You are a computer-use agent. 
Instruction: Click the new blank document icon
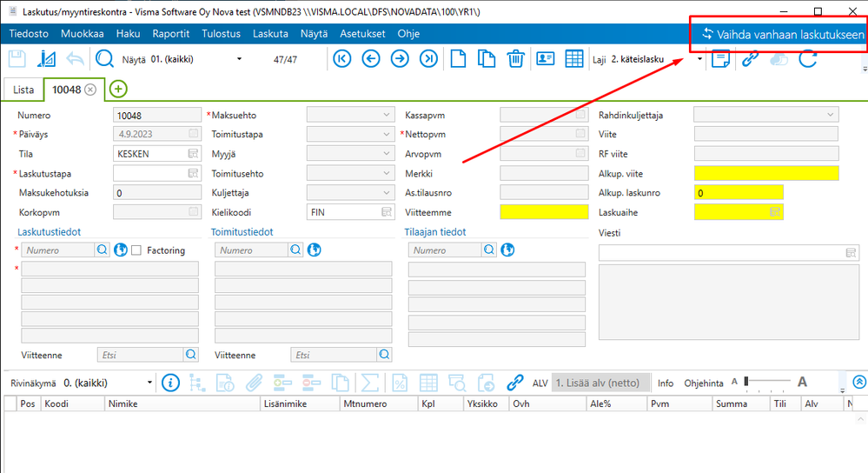(x=458, y=58)
